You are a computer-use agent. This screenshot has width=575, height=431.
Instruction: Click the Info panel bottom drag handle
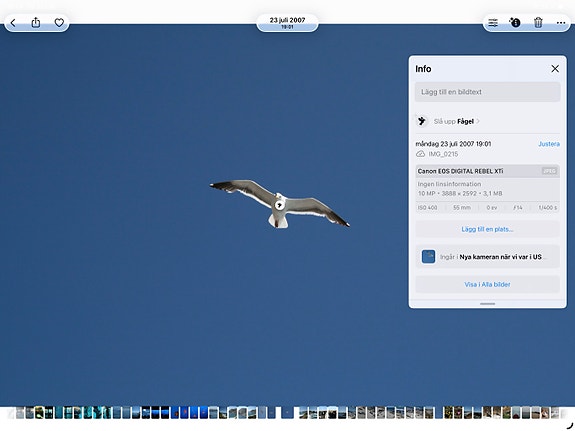[487, 304]
